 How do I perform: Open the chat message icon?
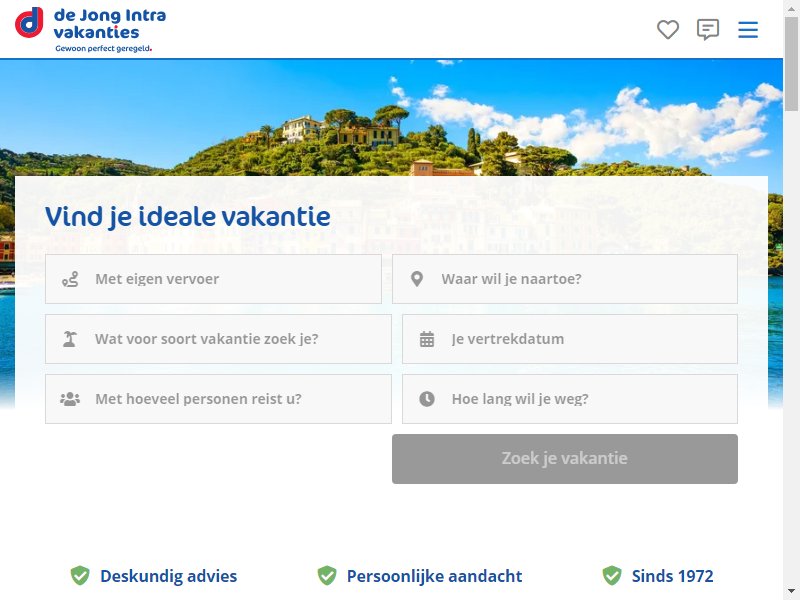tap(708, 30)
